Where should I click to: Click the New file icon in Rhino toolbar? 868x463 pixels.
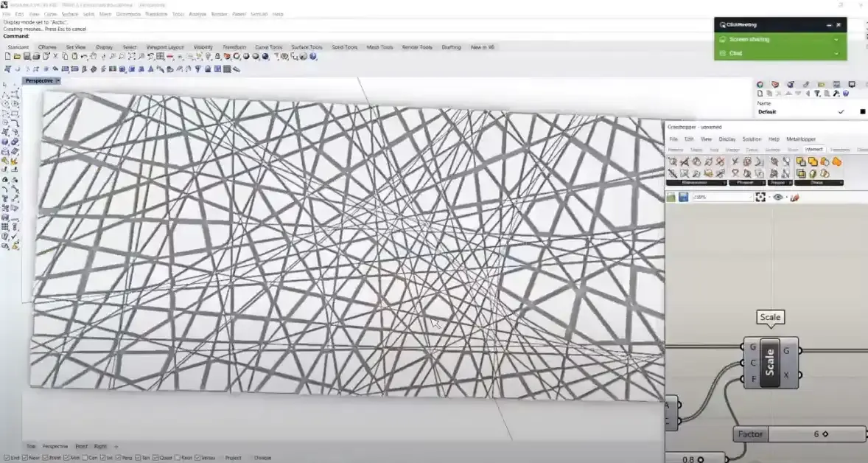tap(8, 57)
